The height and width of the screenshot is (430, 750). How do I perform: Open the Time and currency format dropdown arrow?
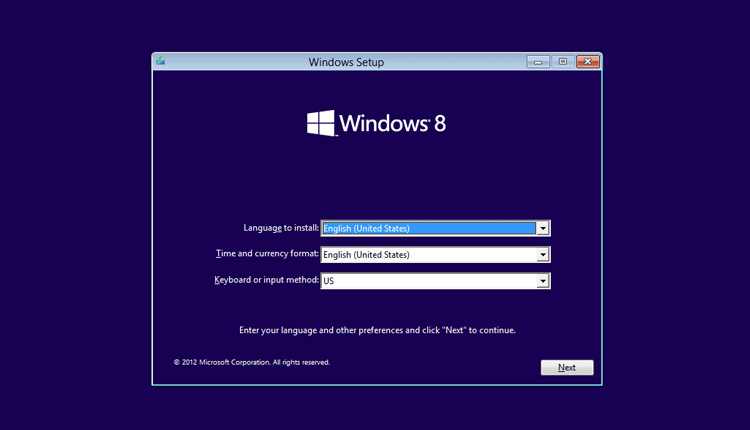pos(542,255)
